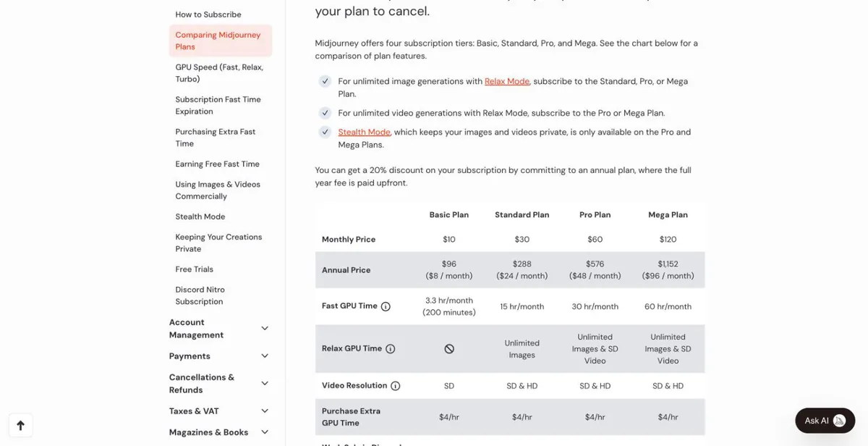Screen dimensions: 868x446
Task: Open the How to Subscribe page
Action: [x=208, y=14]
